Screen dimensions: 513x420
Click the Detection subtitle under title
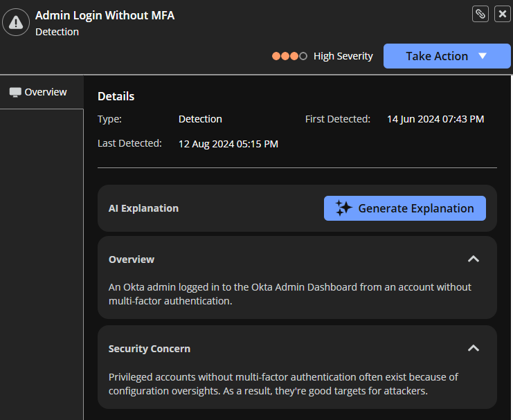point(57,32)
